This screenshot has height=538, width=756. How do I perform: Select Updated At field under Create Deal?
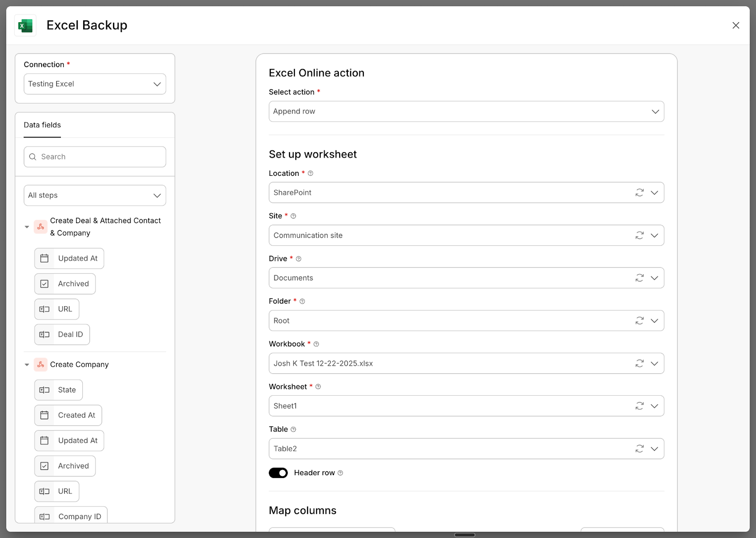pos(69,259)
